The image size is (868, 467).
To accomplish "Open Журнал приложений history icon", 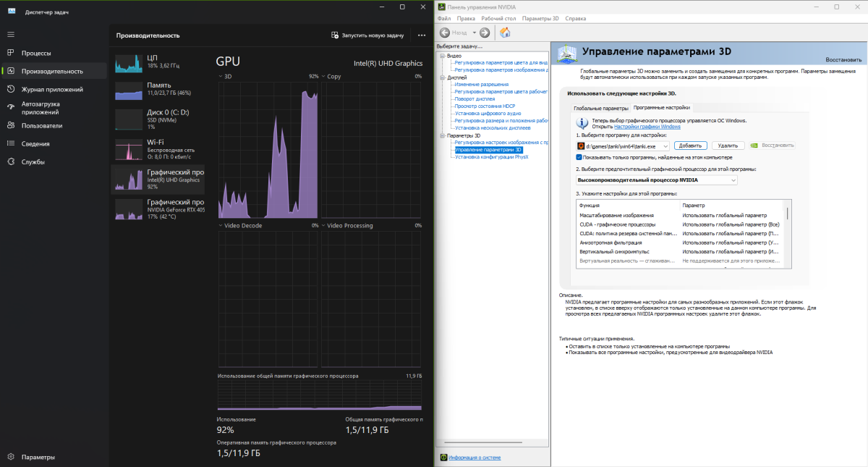I will tap(11, 89).
